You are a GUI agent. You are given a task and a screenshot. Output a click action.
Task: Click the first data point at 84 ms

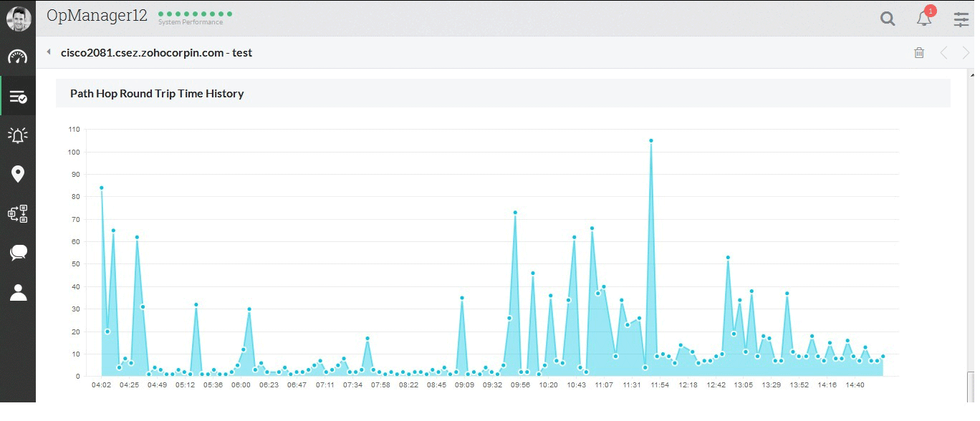102,188
